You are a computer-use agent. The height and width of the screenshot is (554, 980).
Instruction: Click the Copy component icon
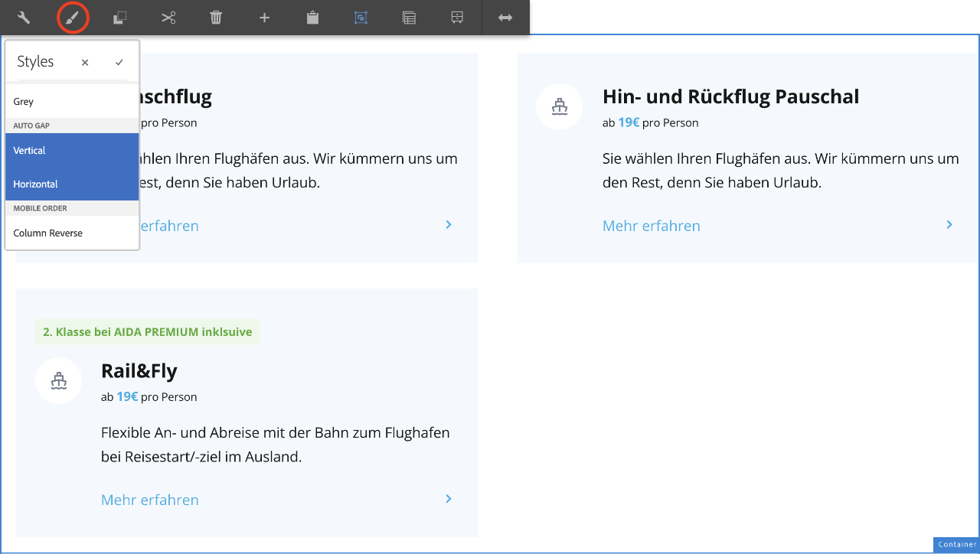120,18
